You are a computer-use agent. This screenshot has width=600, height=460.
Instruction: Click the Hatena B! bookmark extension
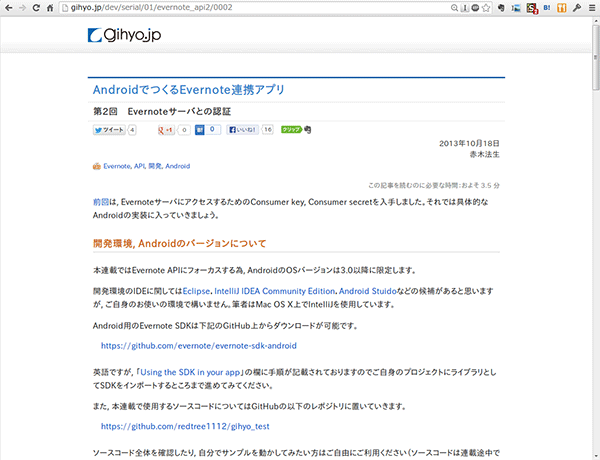547,8
